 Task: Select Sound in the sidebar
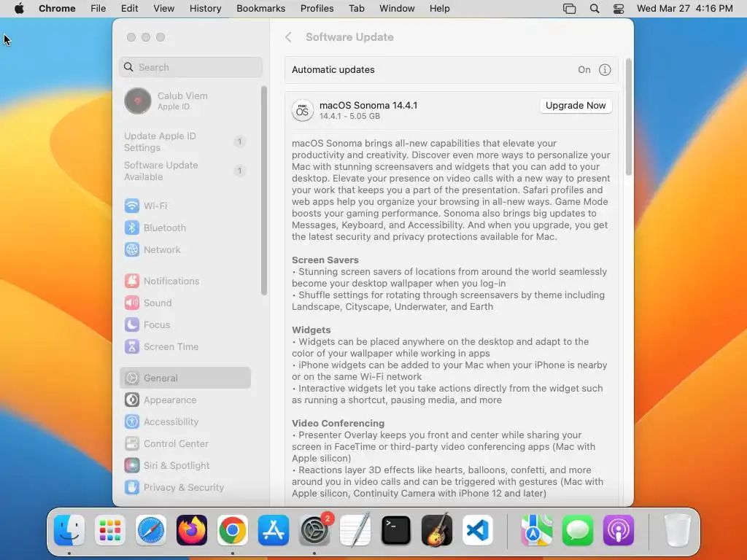click(185, 303)
